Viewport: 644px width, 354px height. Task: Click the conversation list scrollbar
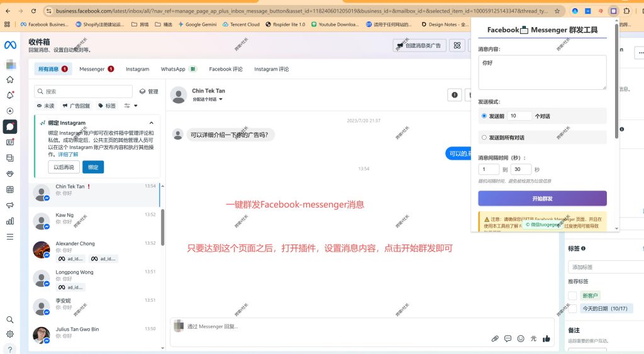163,227
